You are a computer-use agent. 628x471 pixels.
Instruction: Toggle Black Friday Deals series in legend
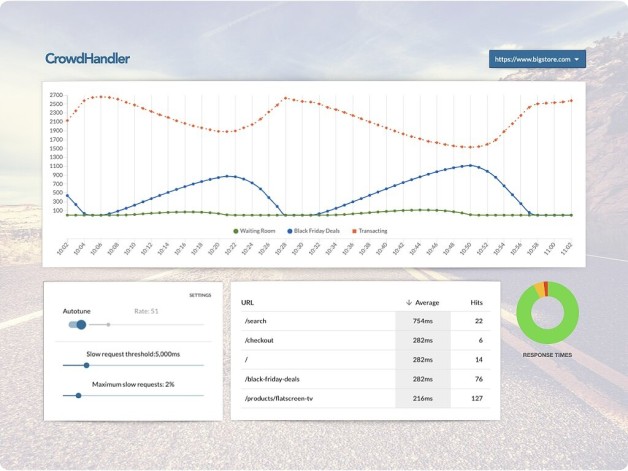point(314,231)
